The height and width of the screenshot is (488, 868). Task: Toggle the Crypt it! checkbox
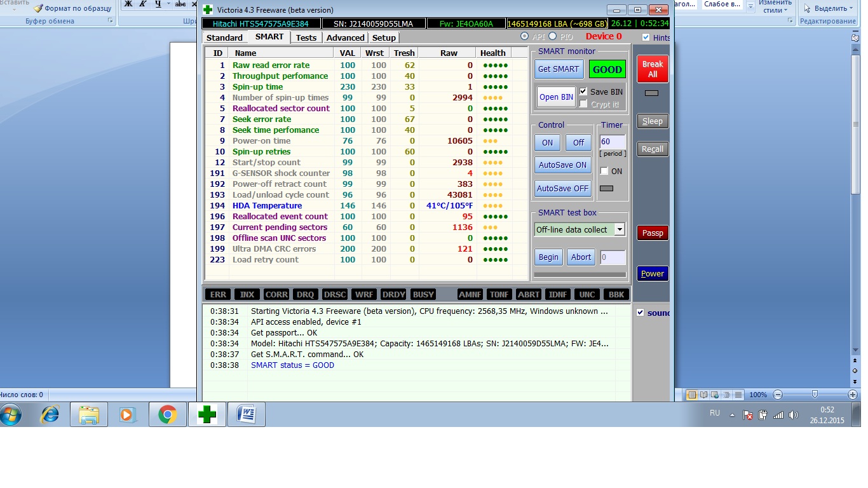(583, 104)
